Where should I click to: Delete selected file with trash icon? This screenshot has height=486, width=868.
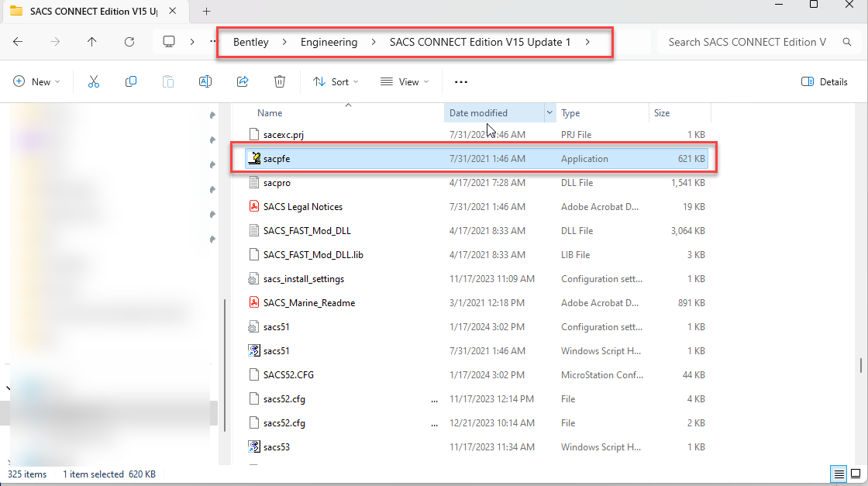pos(280,82)
